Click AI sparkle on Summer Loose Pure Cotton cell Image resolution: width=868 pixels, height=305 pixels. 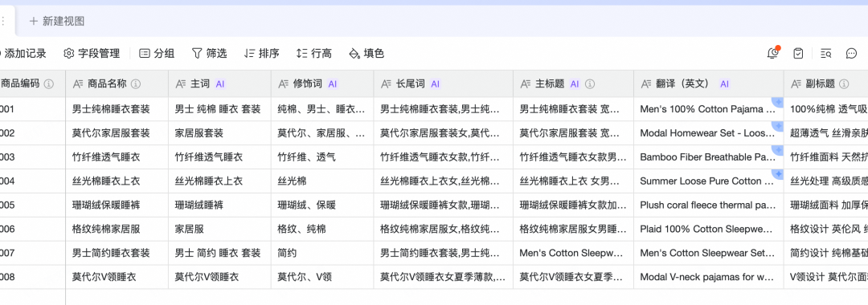[x=778, y=174]
